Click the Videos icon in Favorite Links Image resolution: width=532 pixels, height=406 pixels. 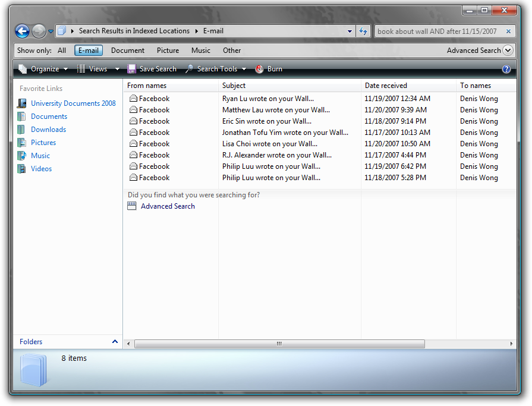22,169
